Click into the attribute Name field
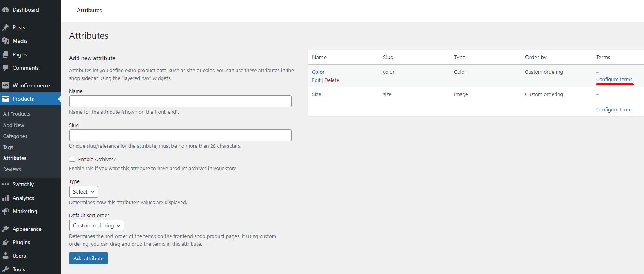Image resolution: width=644 pixels, height=274 pixels. pyautogui.click(x=181, y=101)
